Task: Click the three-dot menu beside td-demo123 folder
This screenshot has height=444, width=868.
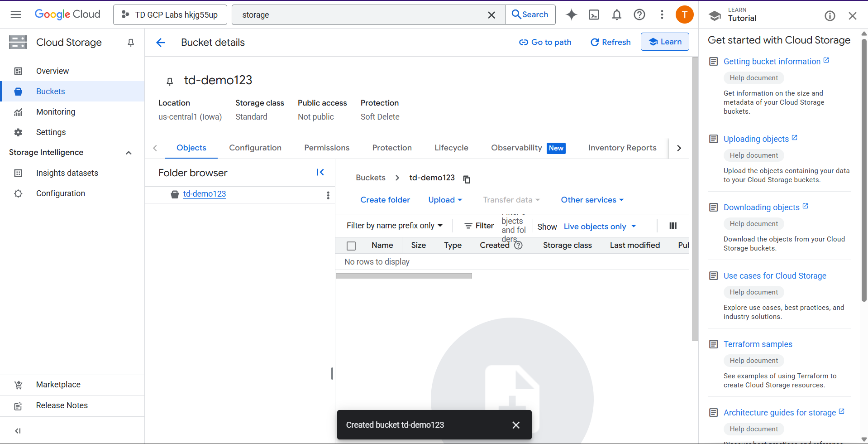Action: [x=328, y=195]
